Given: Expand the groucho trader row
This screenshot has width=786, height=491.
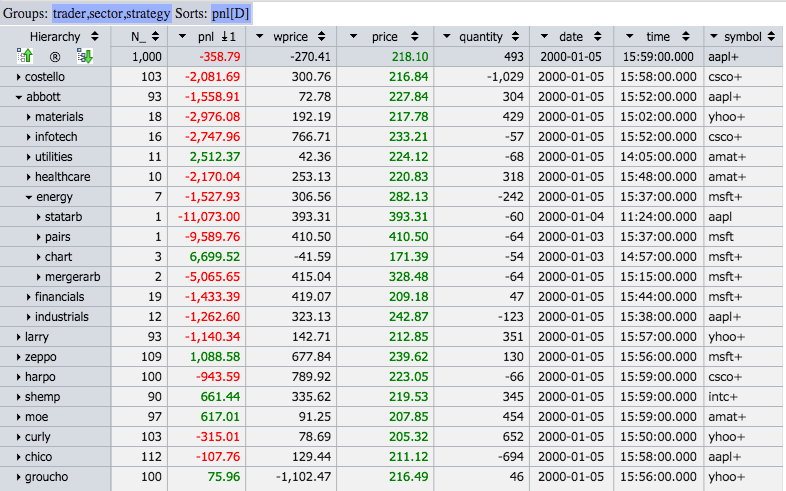Looking at the screenshot, I should 18,477.
